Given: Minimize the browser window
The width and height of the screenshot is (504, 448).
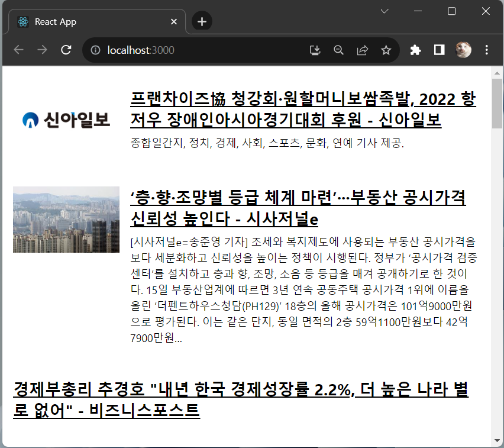Looking at the screenshot, I should coord(418,11).
